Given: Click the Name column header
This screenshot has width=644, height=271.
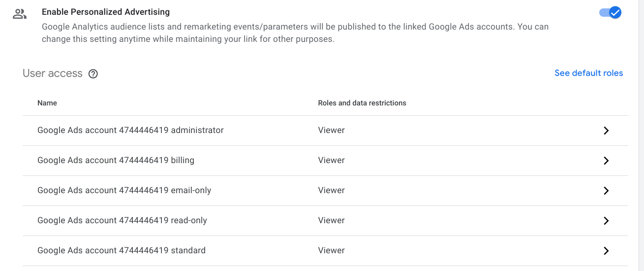Looking at the screenshot, I should [47, 103].
